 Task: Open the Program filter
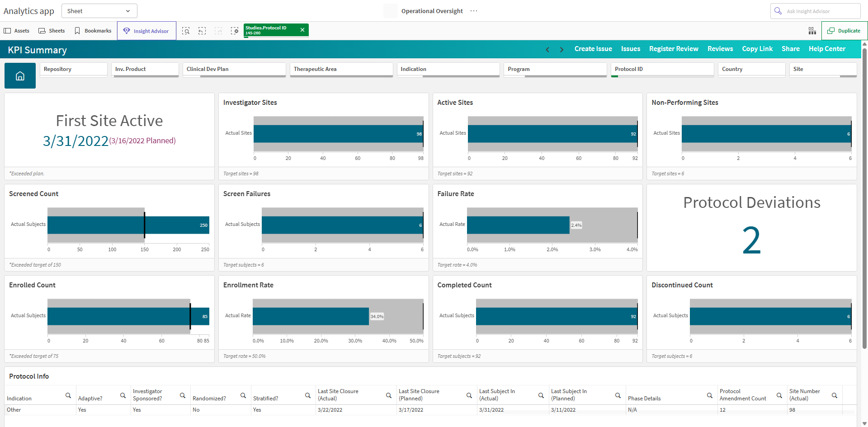[555, 70]
